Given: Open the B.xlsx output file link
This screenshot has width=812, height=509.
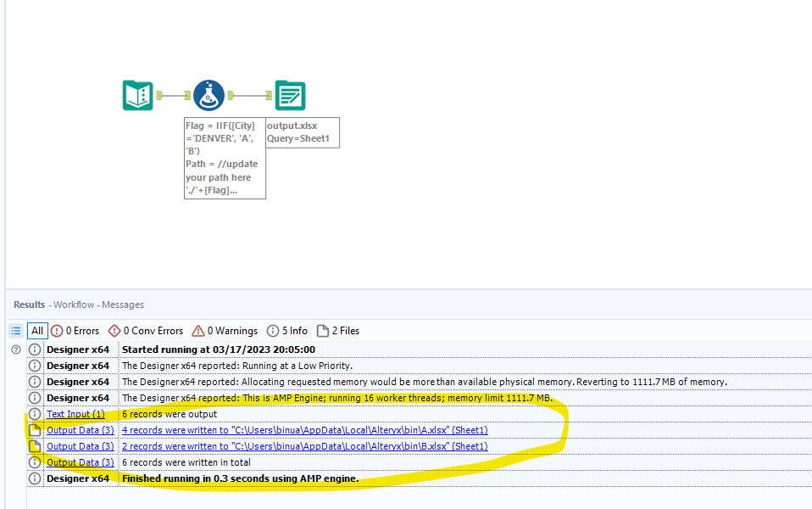Looking at the screenshot, I should point(304,445).
